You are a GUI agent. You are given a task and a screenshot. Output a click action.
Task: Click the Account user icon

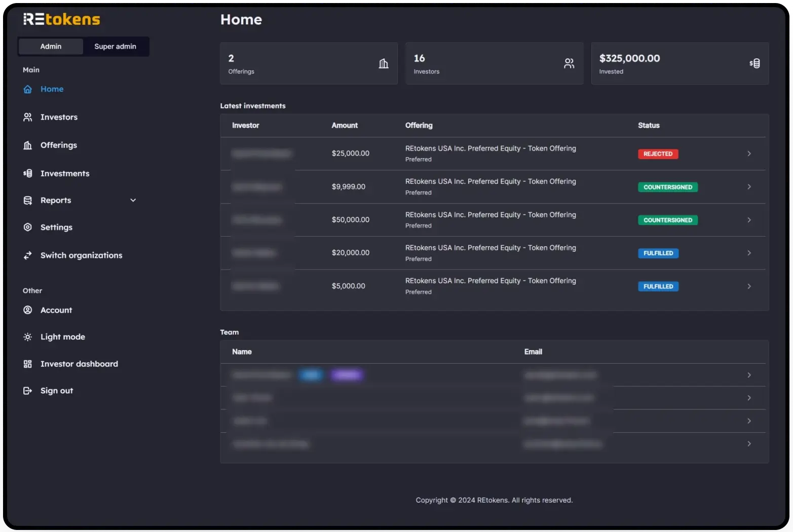[x=28, y=310]
